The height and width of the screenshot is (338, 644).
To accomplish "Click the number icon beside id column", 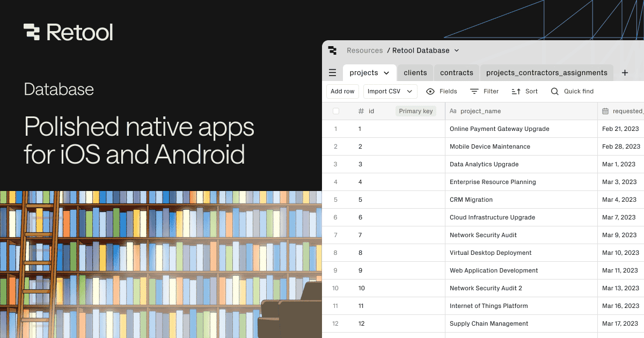I will point(361,111).
